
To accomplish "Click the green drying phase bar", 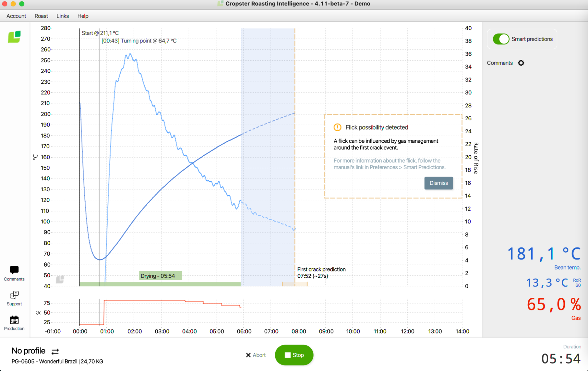I will [x=160, y=284].
